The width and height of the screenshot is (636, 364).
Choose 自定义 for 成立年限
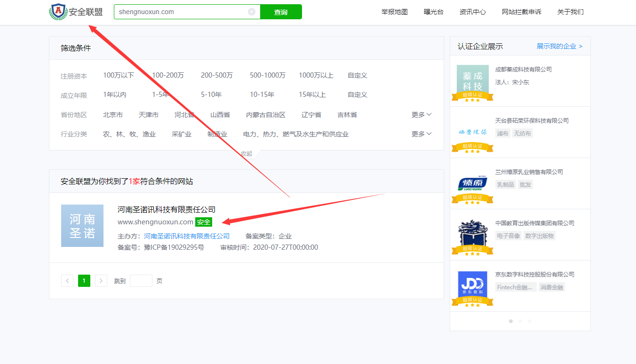click(358, 95)
